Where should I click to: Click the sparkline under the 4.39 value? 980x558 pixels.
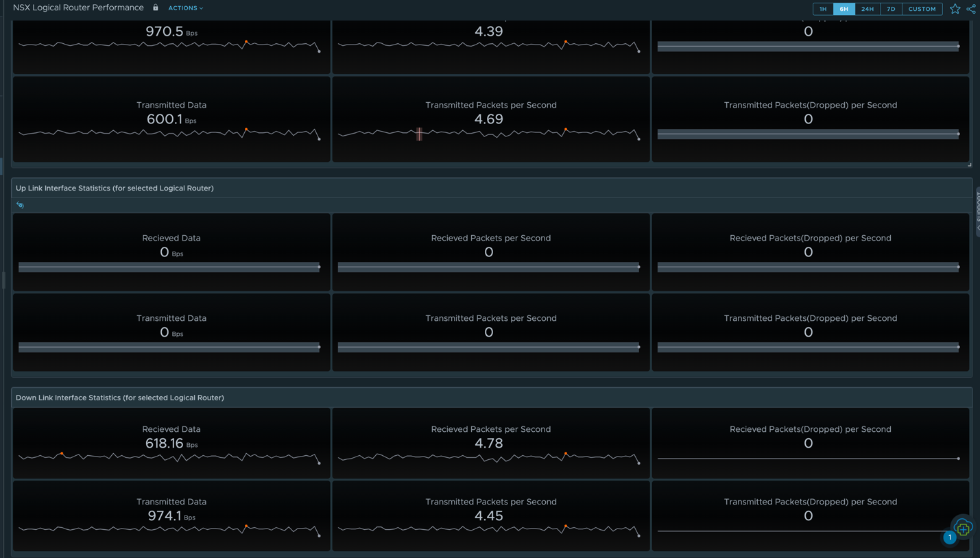pyautogui.click(x=489, y=46)
